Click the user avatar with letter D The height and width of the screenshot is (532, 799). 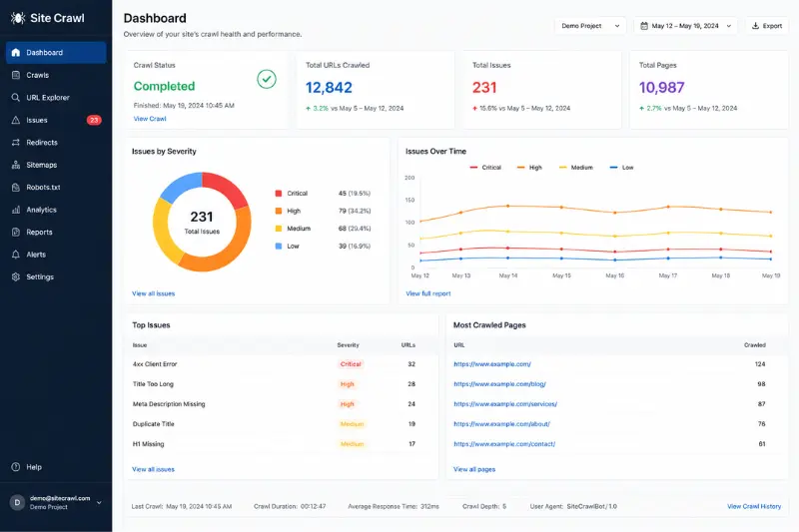tap(17, 502)
